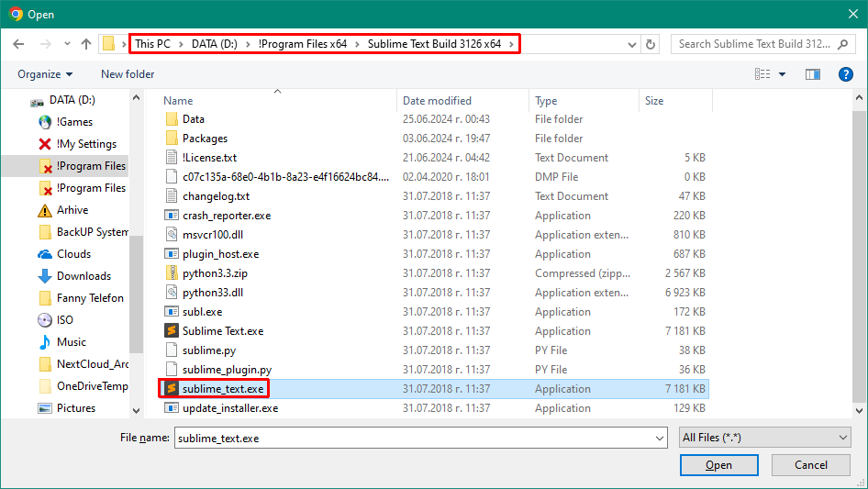The height and width of the screenshot is (489, 868).
Task: Open !Games folder in sidebar
Action: pyautogui.click(x=74, y=122)
